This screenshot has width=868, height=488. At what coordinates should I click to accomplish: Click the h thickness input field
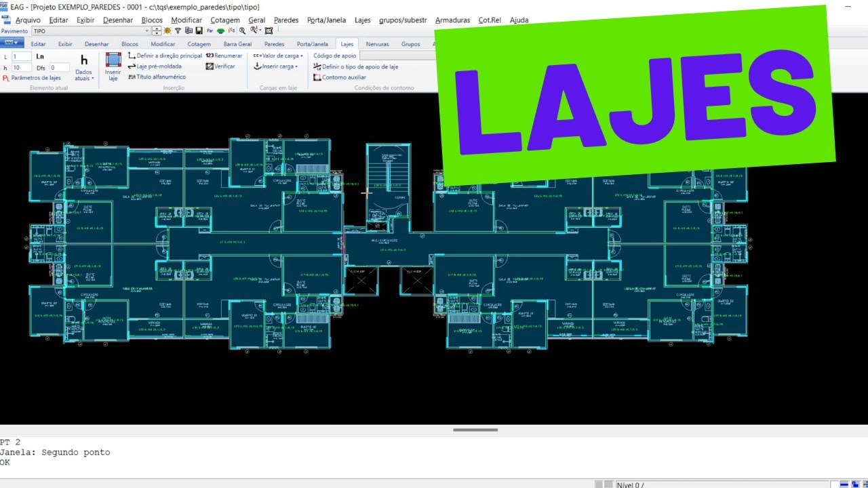click(22, 68)
